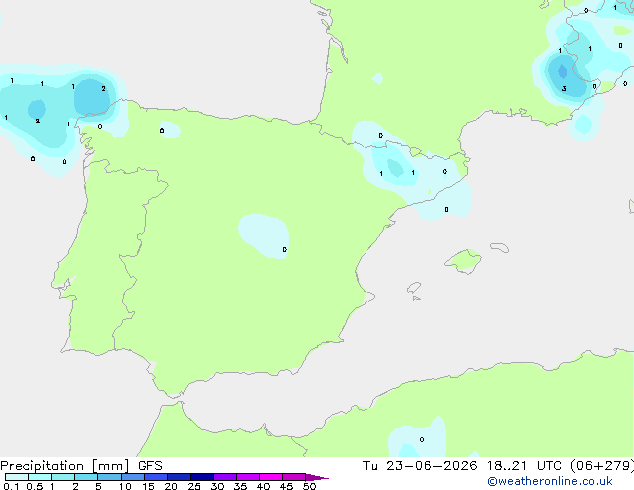This screenshot has width=634, height=490.
Task: Click the above-50 mm legend arrow tip
Action: [317, 477]
